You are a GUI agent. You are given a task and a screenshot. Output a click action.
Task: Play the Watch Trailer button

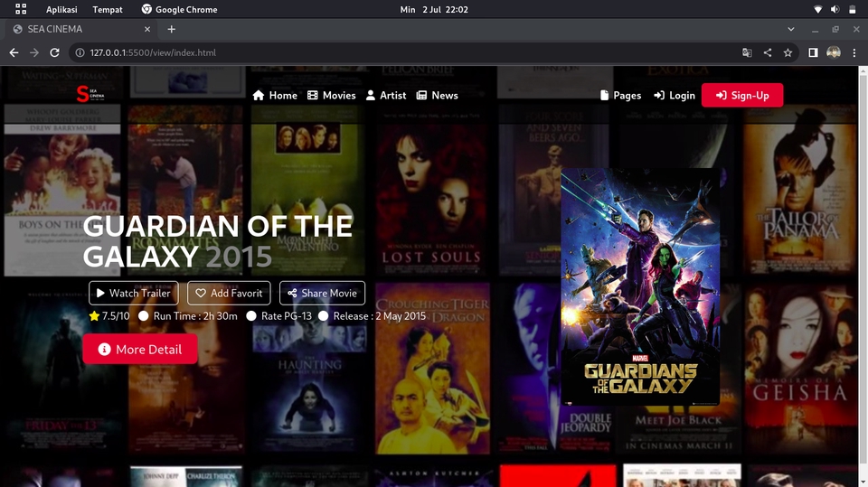point(134,294)
